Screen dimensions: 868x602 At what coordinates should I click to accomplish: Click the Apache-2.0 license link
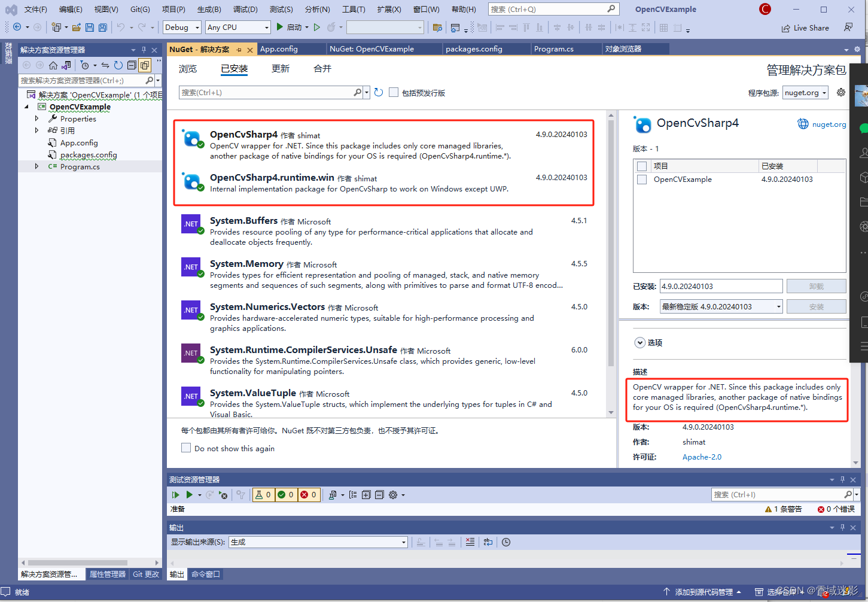coord(702,457)
